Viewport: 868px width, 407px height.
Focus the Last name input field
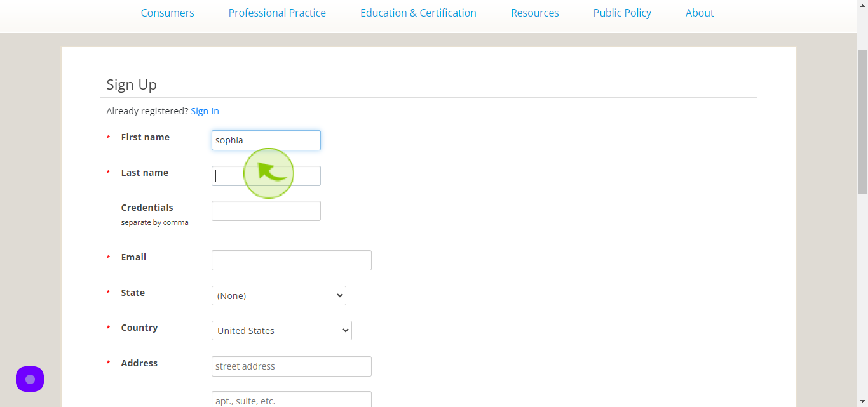point(266,176)
